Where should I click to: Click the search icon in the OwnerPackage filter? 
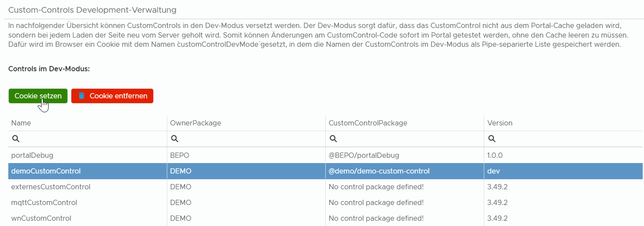tap(174, 139)
